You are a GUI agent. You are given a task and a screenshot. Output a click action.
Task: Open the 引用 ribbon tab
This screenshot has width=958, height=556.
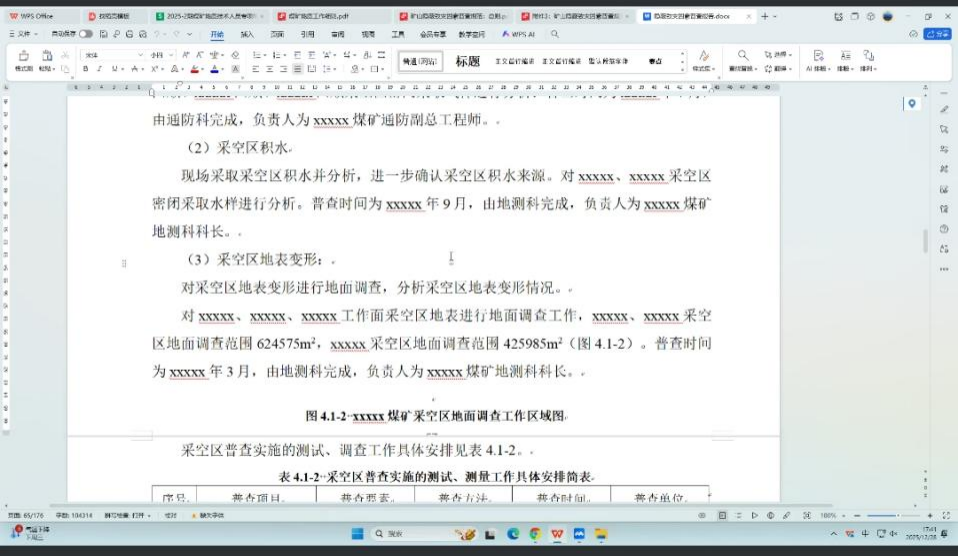click(x=307, y=34)
